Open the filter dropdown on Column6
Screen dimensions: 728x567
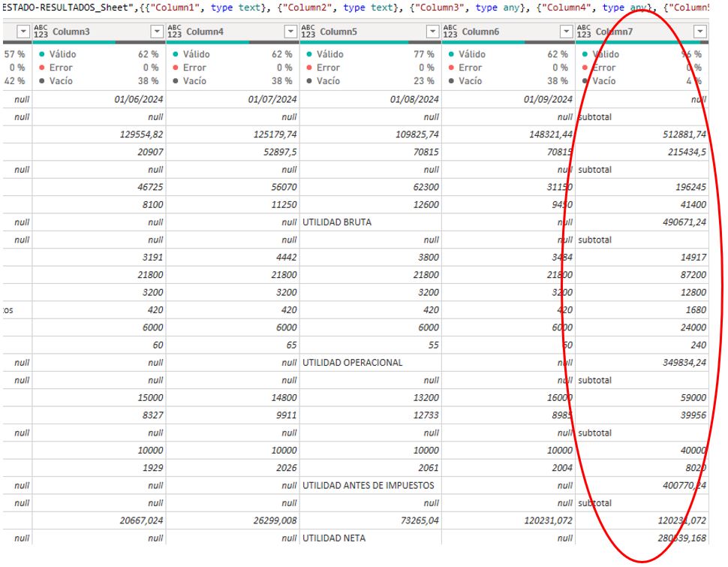(x=567, y=32)
